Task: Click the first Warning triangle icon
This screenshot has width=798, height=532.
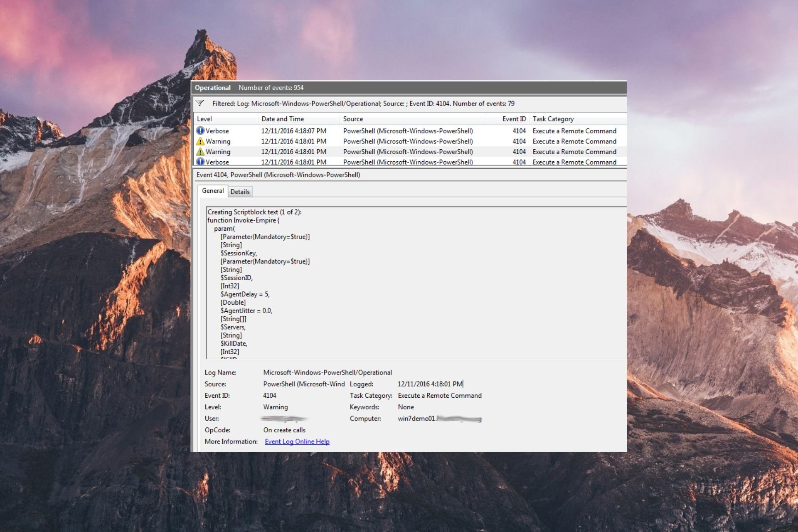Action: 200,141
